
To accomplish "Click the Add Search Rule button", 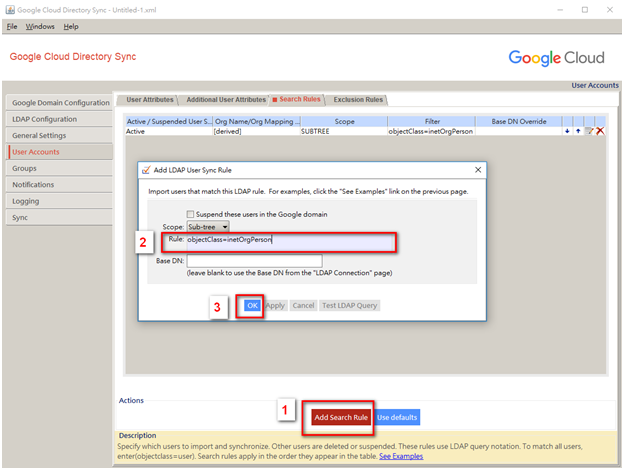I will pyautogui.click(x=341, y=416).
